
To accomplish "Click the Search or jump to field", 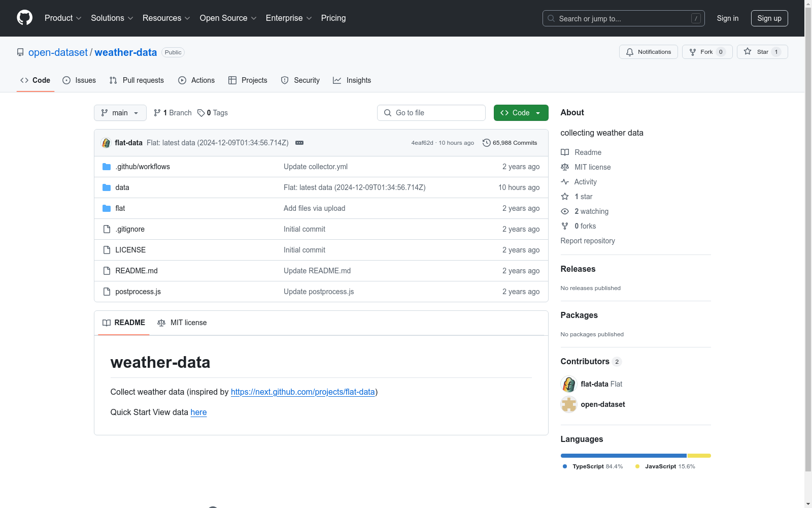I will click(624, 18).
